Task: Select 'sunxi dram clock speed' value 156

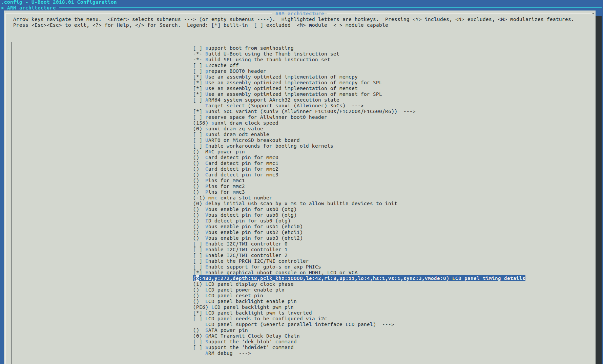Action: (x=235, y=123)
